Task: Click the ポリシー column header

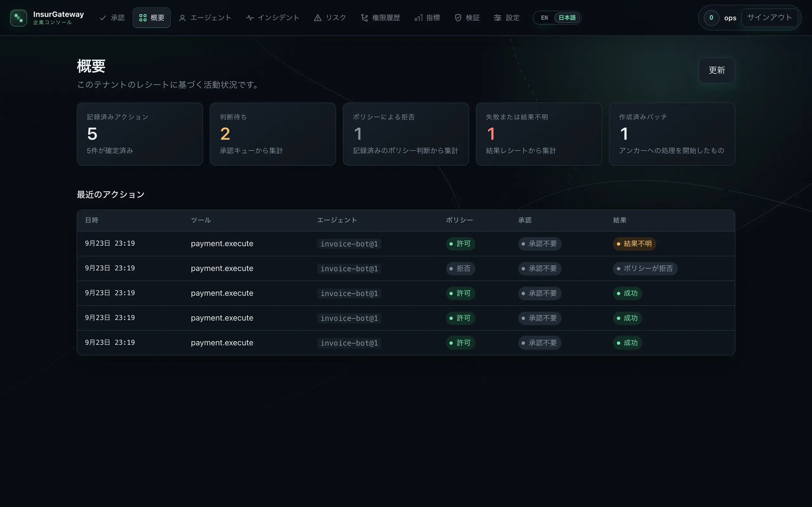Action: click(459, 220)
